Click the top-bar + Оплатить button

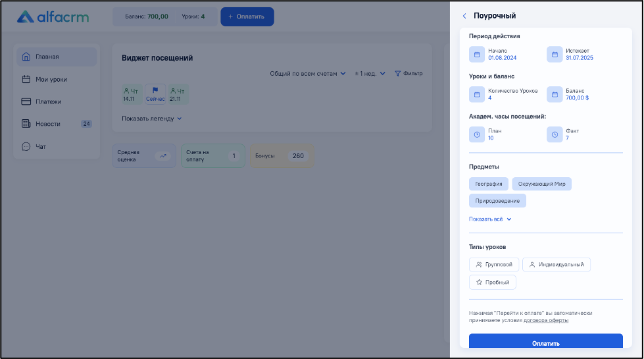click(247, 17)
